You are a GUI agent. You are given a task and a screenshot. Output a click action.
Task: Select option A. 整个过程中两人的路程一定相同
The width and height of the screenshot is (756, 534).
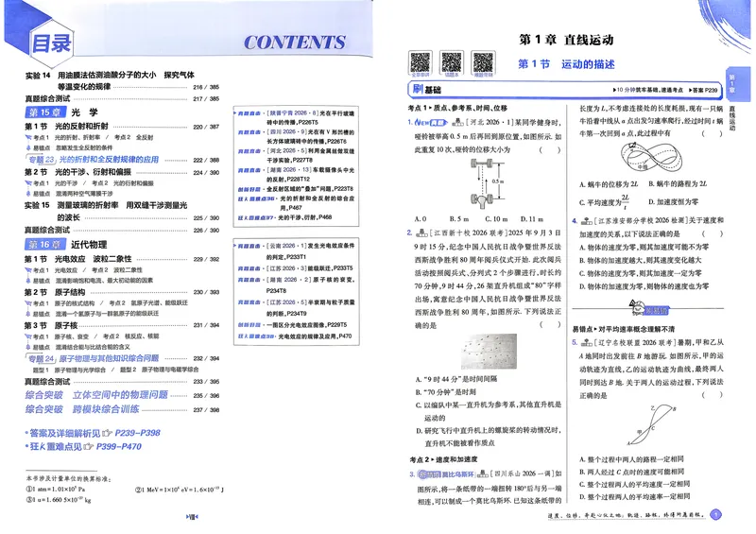click(631, 458)
